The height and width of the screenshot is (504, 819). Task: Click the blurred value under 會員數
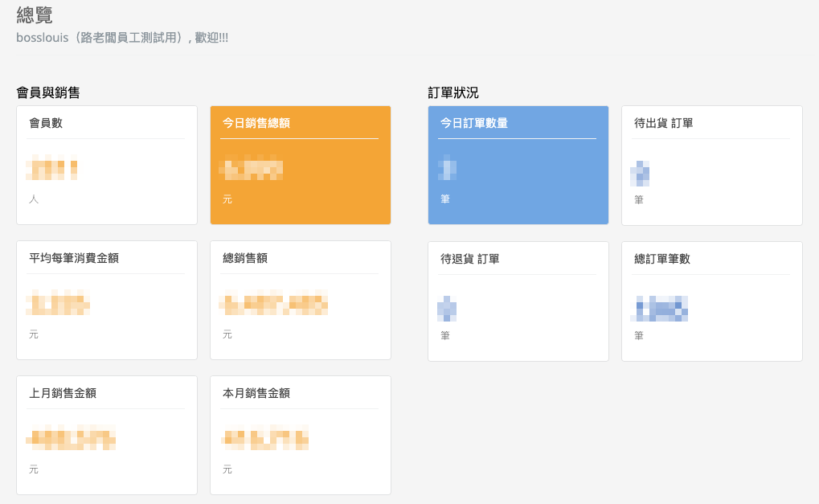[51, 168]
